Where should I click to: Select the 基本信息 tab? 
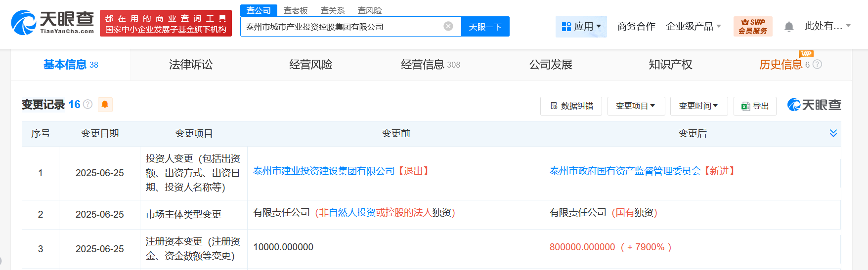(71, 65)
